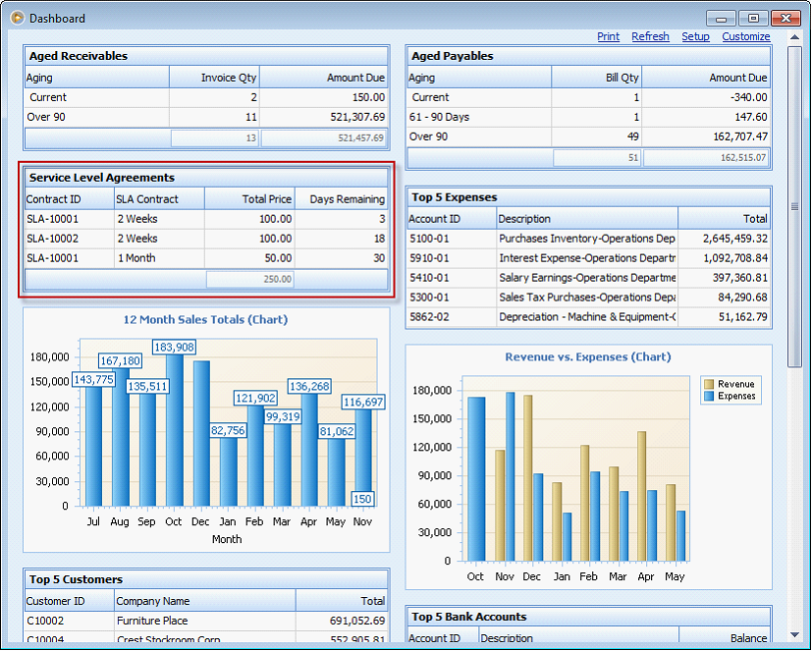The width and height of the screenshot is (812, 651).
Task: Maximize the Dashboard window
Action: click(753, 18)
